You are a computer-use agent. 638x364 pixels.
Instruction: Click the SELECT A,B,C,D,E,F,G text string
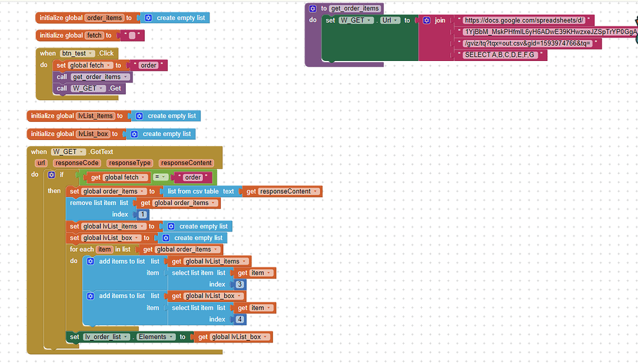[500, 55]
